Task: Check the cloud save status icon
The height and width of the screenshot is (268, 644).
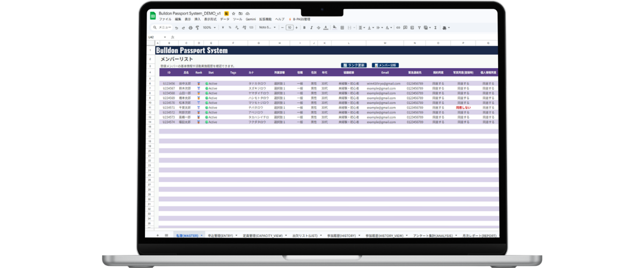Action: [x=247, y=13]
